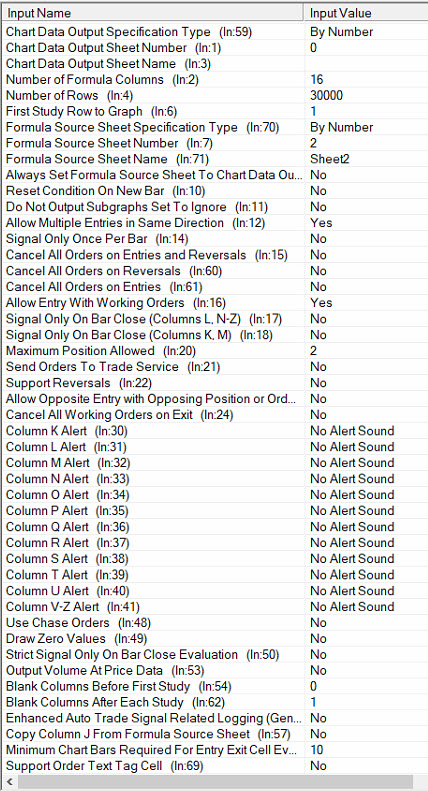Edit the Maximum Position Allowed value

point(366,351)
